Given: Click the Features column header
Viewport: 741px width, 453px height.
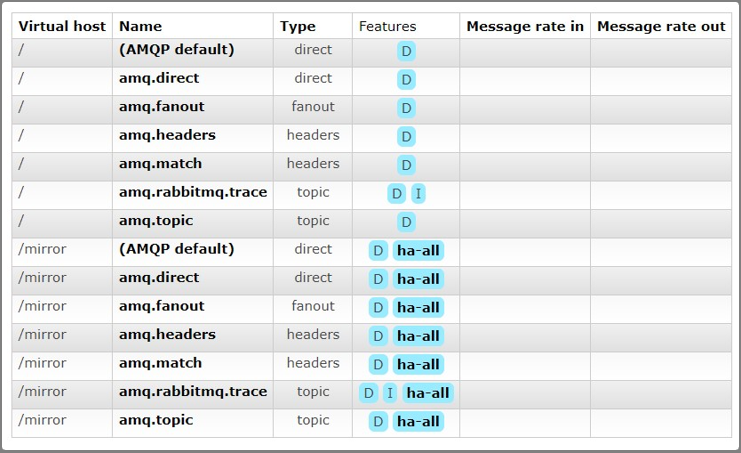Looking at the screenshot, I should [387, 26].
